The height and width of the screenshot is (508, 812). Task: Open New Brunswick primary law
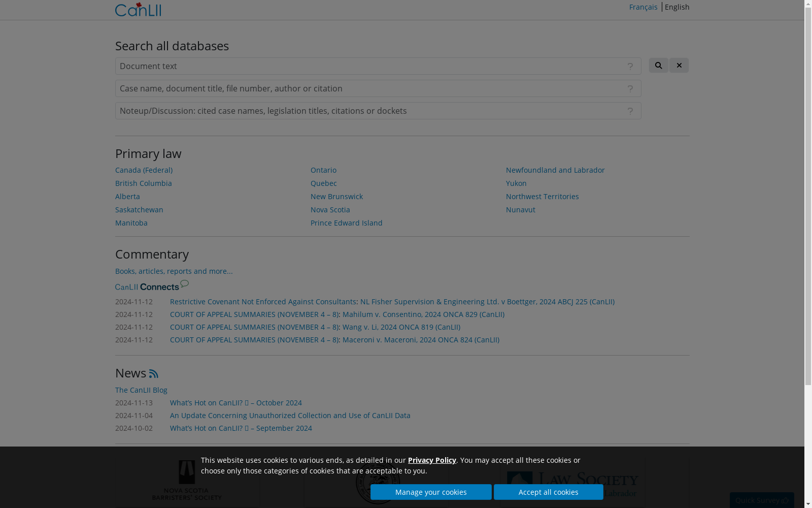336,197
